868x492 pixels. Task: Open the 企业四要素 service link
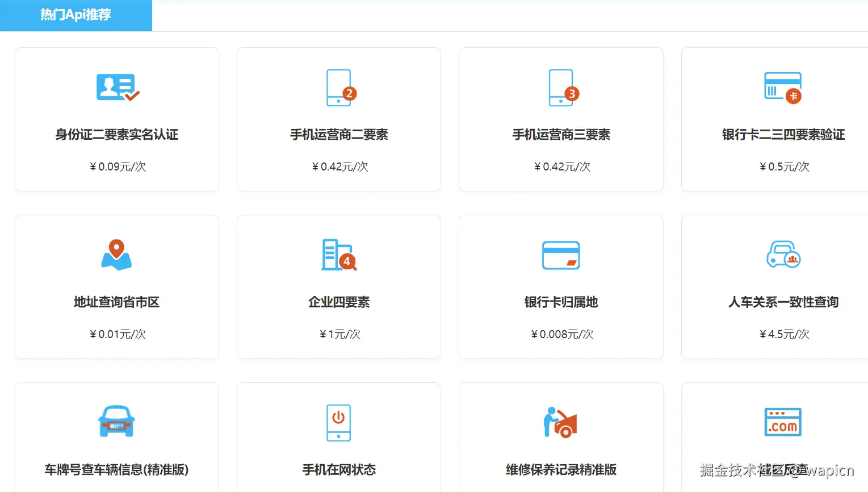pyautogui.click(x=339, y=302)
